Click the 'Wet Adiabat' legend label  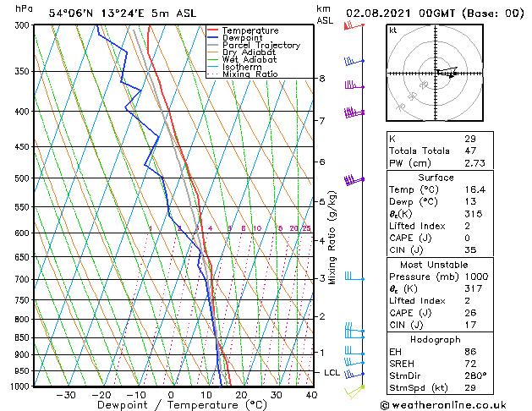[250, 59]
